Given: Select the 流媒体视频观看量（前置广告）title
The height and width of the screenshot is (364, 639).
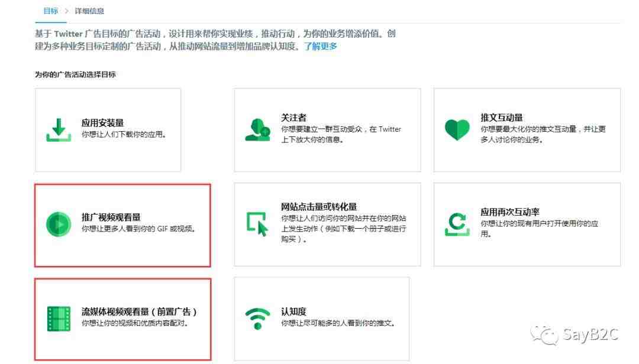Looking at the screenshot, I should 140,312.
